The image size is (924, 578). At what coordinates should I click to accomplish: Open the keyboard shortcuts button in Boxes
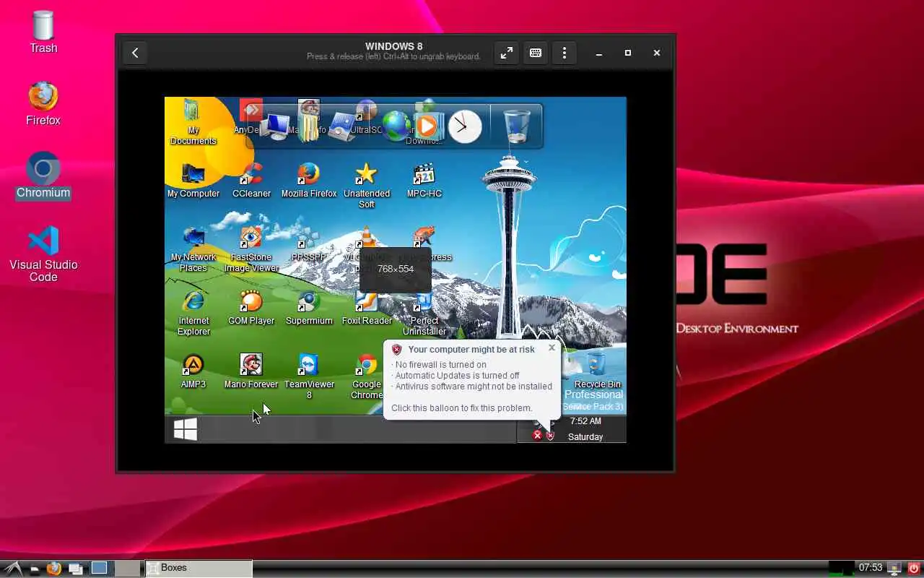click(x=536, y=53)
